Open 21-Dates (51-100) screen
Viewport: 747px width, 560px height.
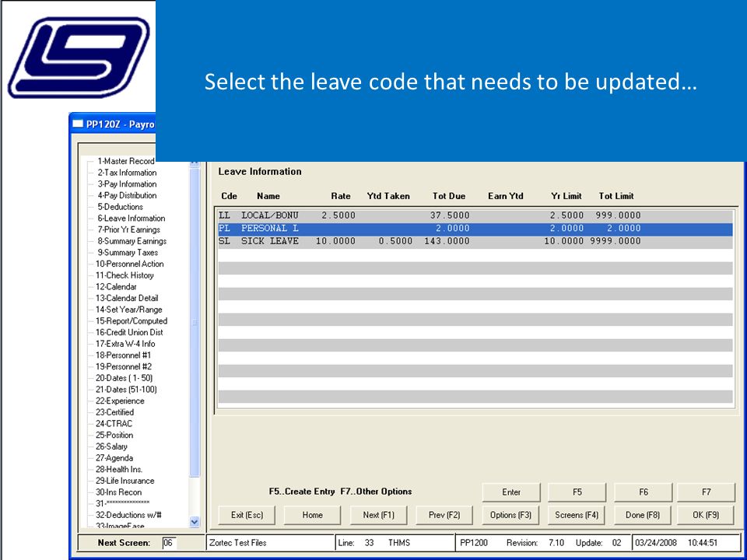click(126, 390)
